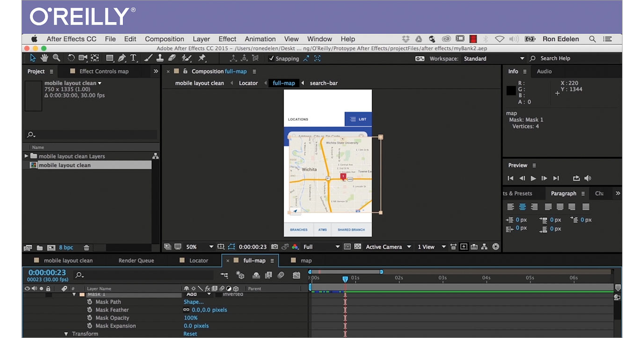This screenshot has height=338, width=644.
Task: Select the Rectangle shape tool
Action: click(110, 58)
